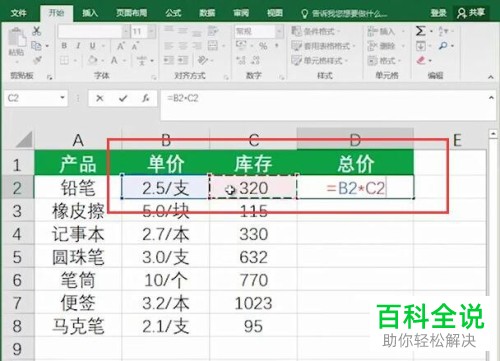Apply Font Color A swatch
Image resolution: width=500 pixels, height=361 pixels.
click(x=114, y=60)
